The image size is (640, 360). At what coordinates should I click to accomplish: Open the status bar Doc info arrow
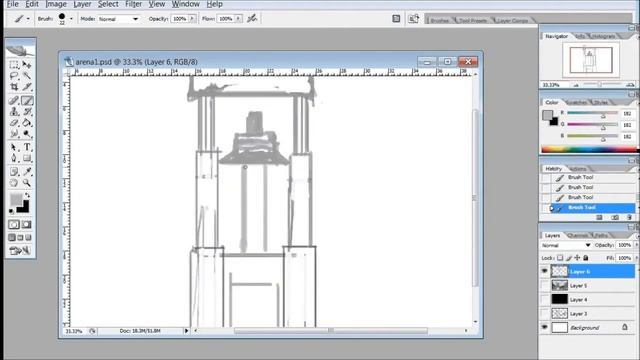[186, 331]
